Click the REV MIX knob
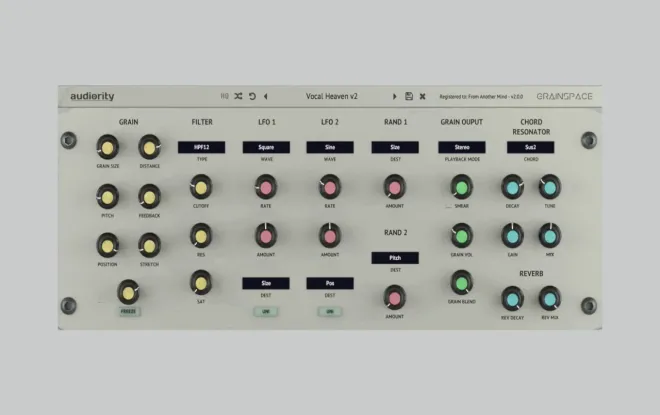 click(x=550, y=299)
